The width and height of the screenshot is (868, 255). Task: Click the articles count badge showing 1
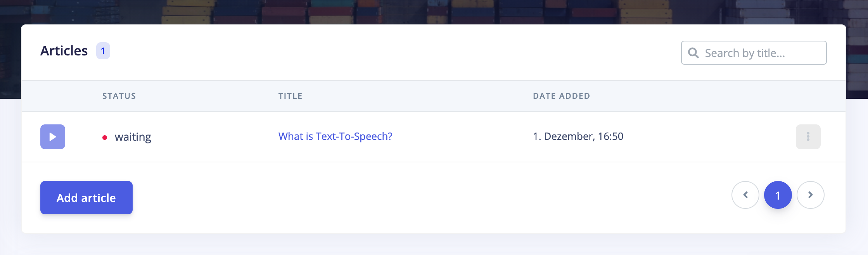103,51
